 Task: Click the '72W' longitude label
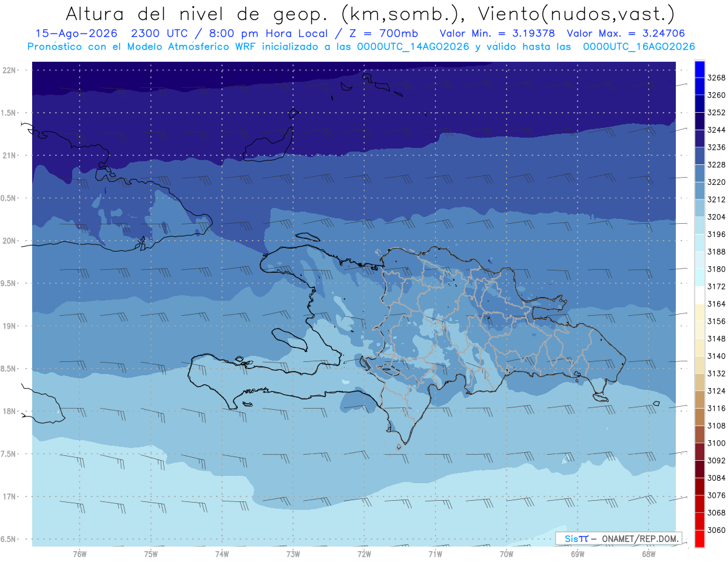364,554
